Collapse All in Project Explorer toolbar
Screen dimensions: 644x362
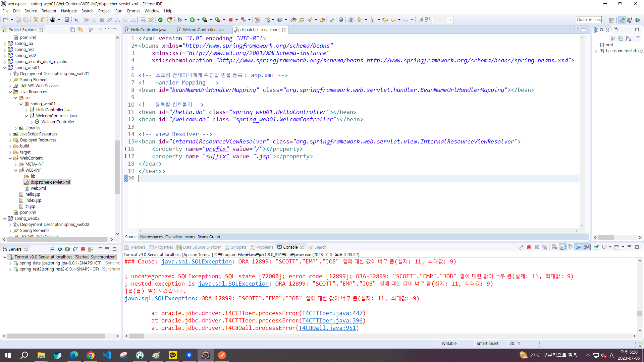[72, 29]
